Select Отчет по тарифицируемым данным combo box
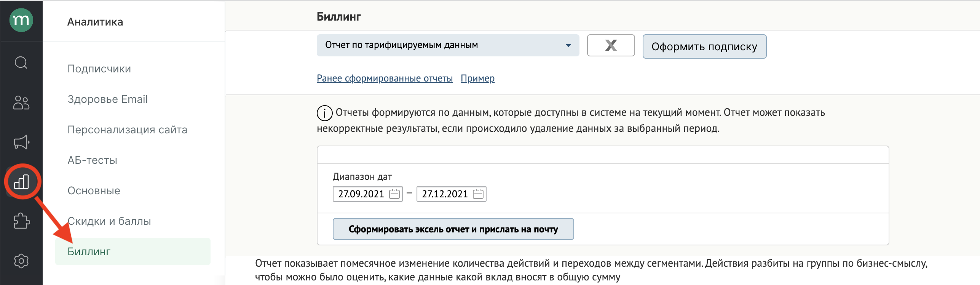Image resolution: width=980 pixels, height=285 pixels. (448, 45)
